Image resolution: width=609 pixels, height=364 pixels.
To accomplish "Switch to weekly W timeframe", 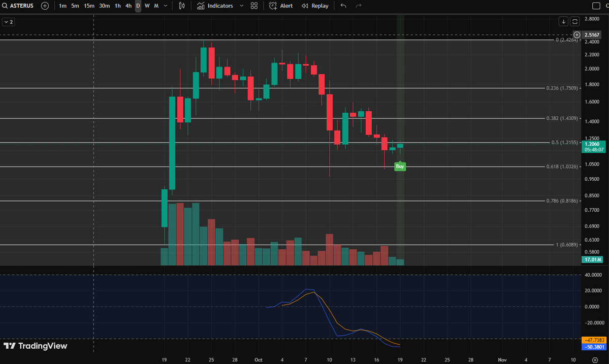I will [147, 6].
